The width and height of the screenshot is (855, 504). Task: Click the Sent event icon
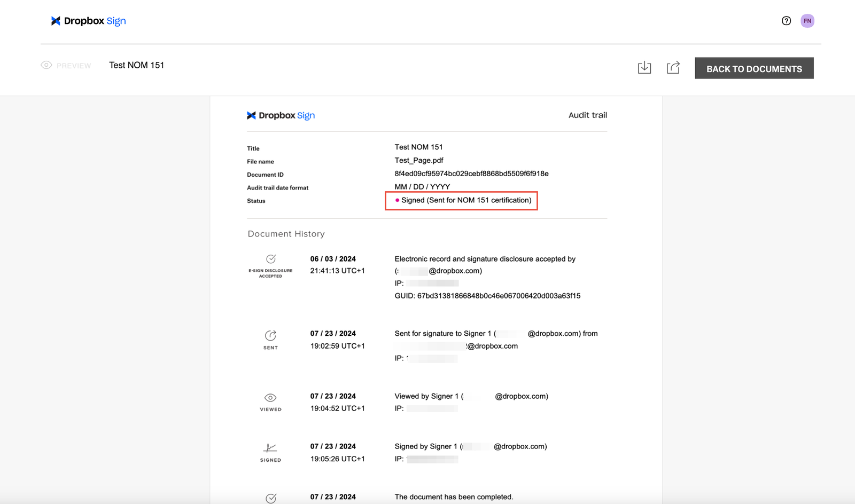(270, 335)
